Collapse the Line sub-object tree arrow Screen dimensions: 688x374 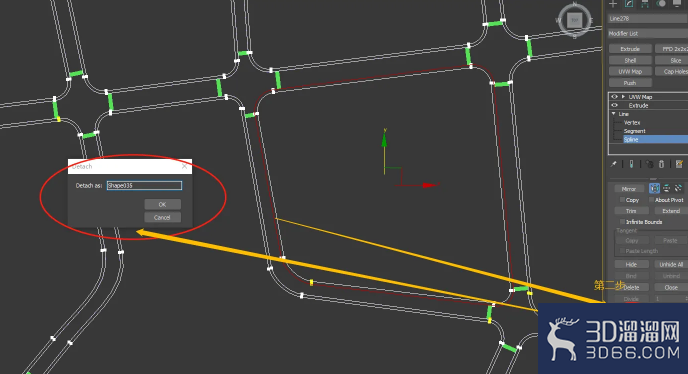click(x=614, y=114)
